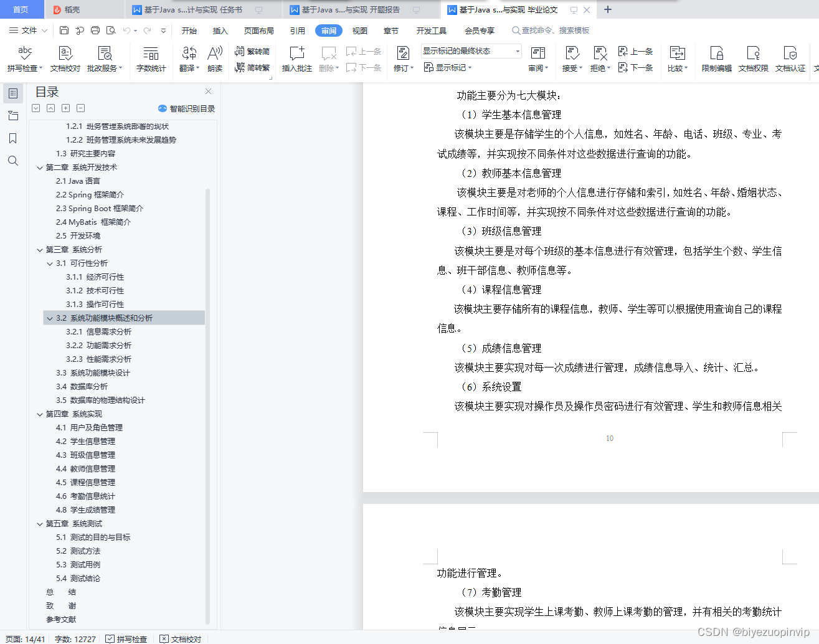Insert a comment with 插入批注
The image size is (819, 644).
[x=296, y=59]
